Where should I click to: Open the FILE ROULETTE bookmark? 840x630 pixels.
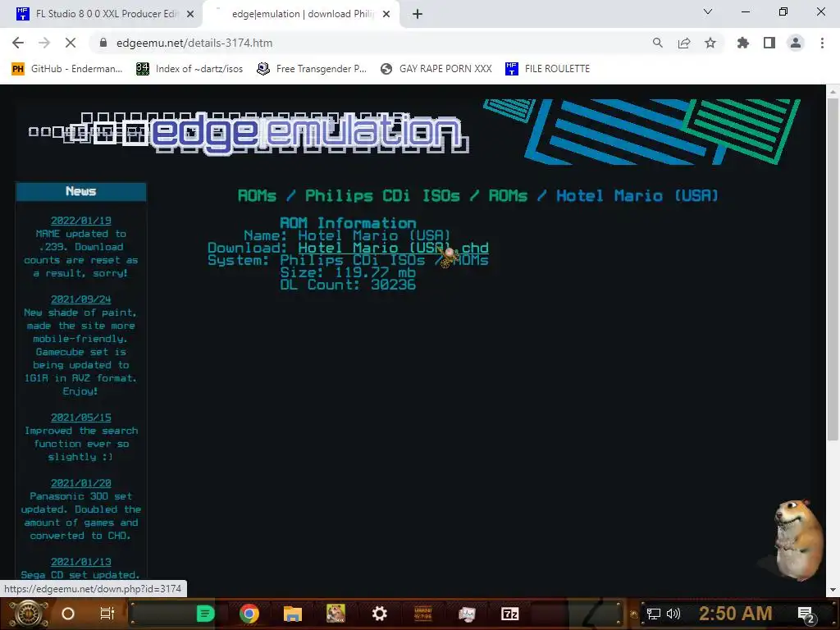pos(547,69)
